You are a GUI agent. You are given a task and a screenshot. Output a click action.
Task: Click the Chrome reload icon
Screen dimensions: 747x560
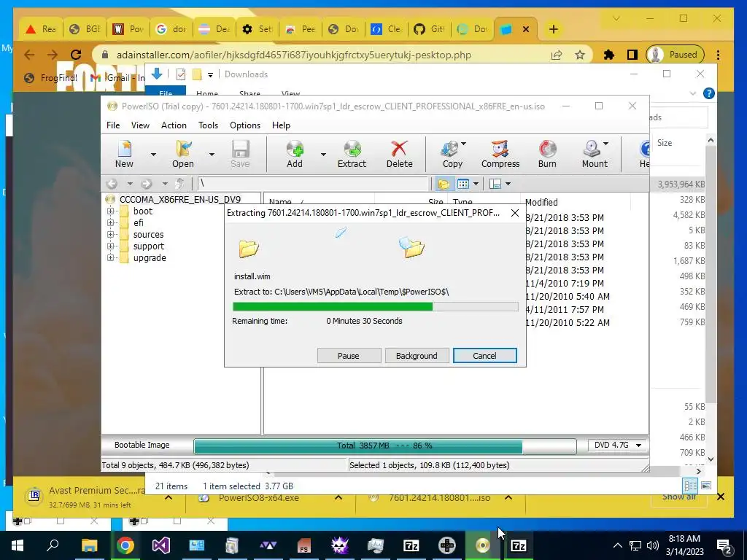click(x=75, y=55)
